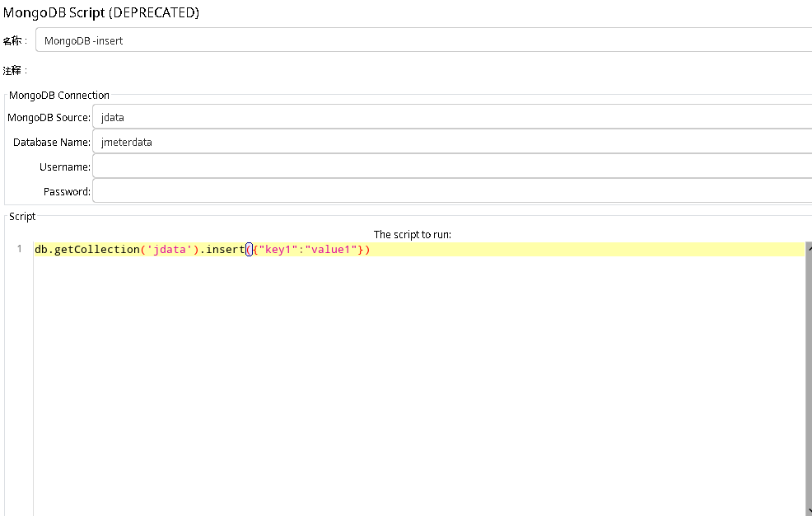
Task: Click the label The script to run
Action: pos(412,234)
